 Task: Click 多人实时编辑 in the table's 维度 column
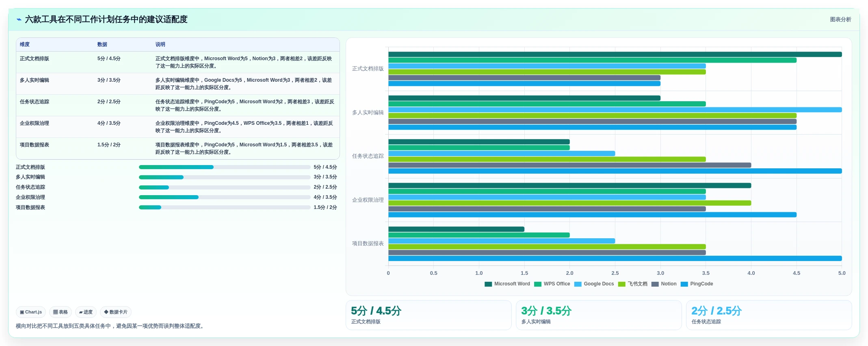click(35, 80)
